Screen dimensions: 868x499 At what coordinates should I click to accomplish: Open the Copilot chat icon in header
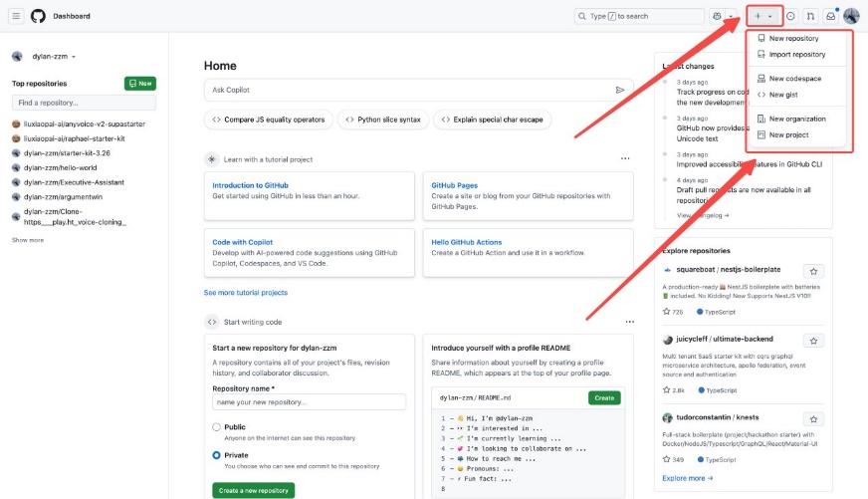(717, 16)
